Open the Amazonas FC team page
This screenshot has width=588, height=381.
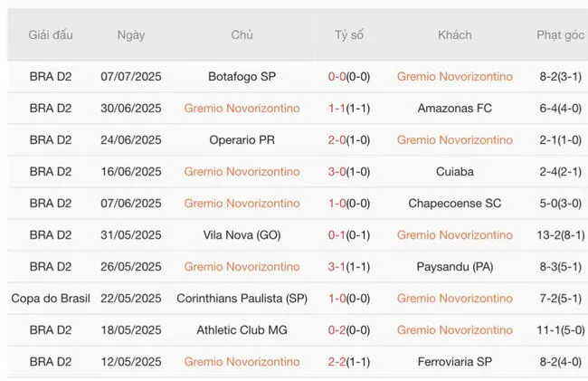click(x=454, y=109)
